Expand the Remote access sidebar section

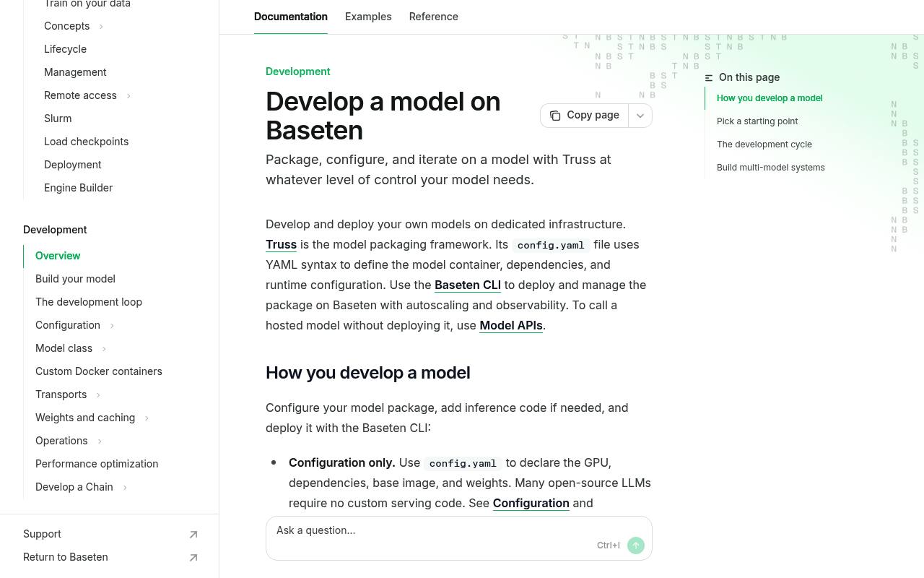pos(128,96)
